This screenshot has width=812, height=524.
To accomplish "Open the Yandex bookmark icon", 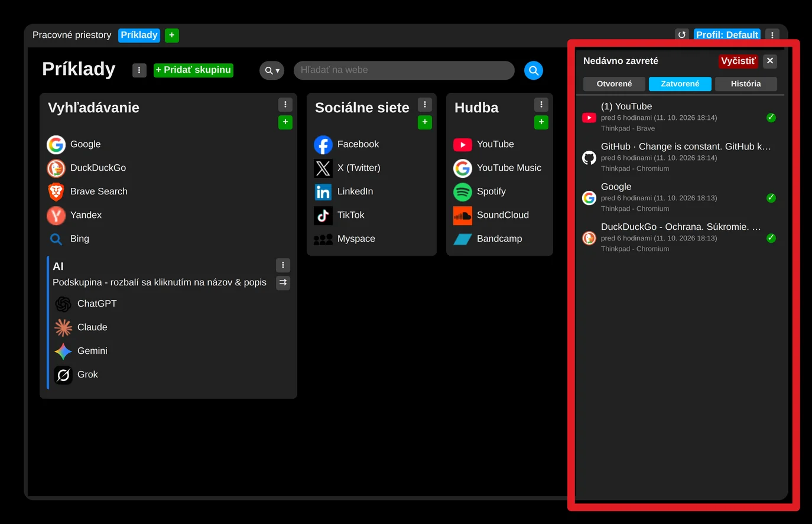I will coord(56,215).
